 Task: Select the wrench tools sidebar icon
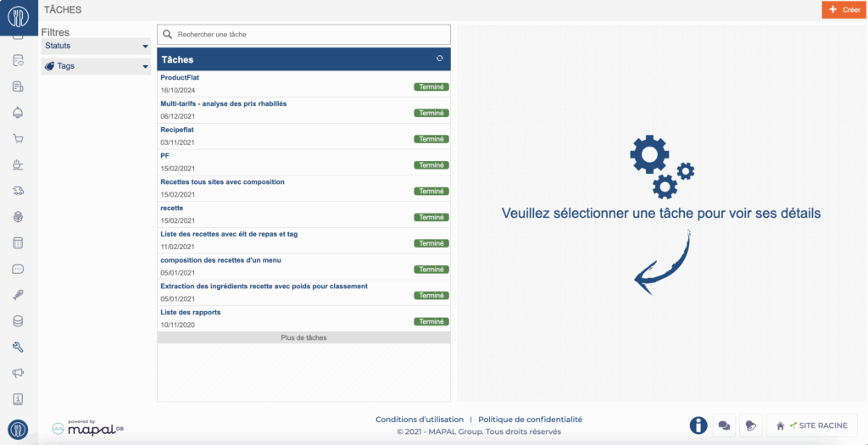coord(18,347)
